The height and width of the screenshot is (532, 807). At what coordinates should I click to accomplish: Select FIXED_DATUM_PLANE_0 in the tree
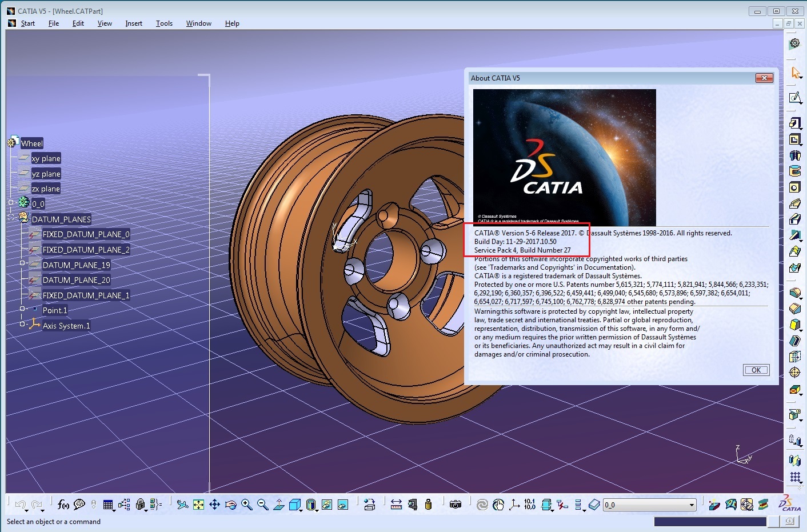(86, 234)
